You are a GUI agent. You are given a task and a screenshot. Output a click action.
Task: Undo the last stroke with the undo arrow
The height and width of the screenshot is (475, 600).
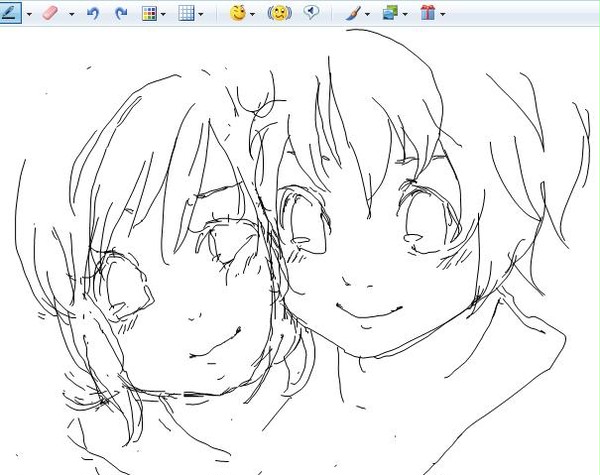point(93,14)
